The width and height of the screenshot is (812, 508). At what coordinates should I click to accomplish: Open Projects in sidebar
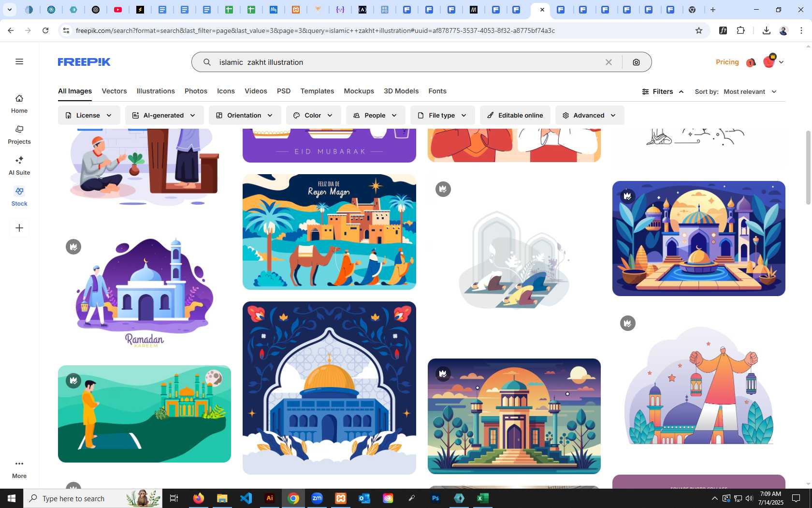point(19,135)
